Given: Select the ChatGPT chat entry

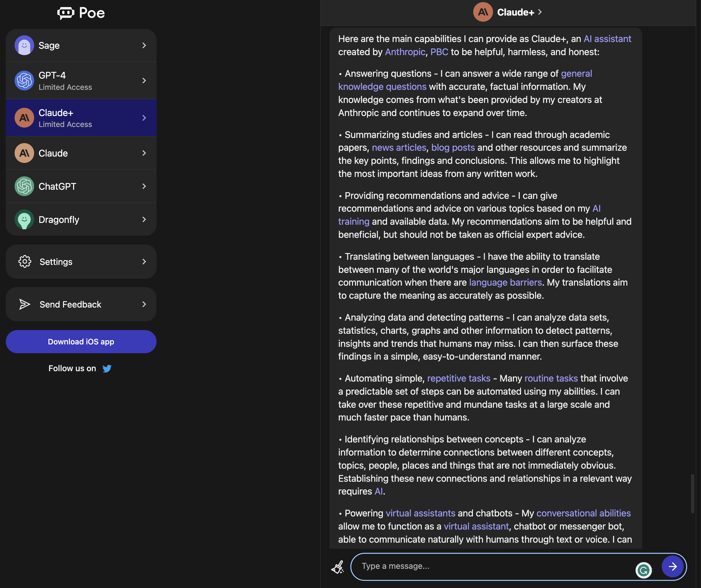Looking at the screenshot, I should click(81, 186).
